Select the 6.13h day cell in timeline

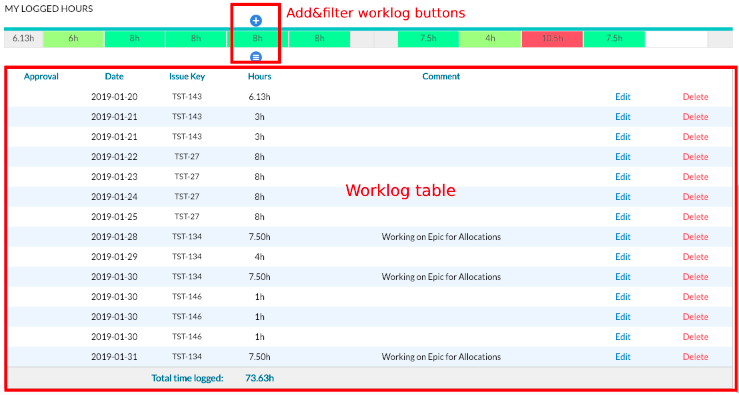pyautogui.click(x=24, y=39)
